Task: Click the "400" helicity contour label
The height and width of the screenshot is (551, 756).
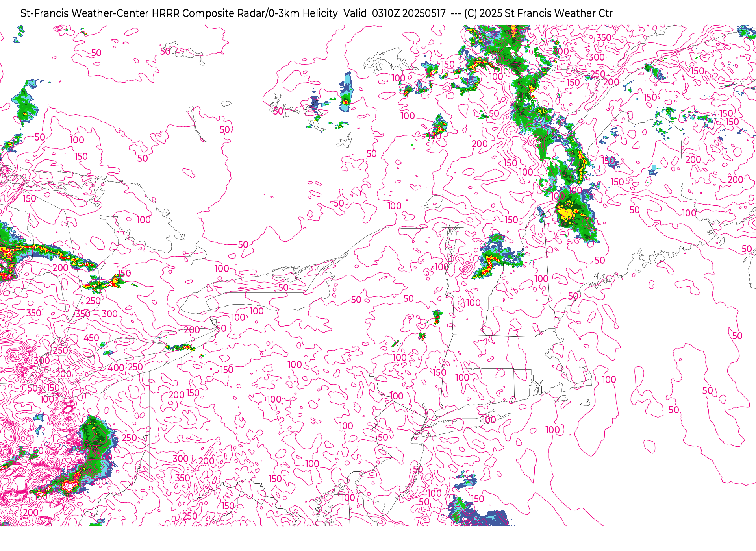Action: pyautogui.click(x=116, y=368)
